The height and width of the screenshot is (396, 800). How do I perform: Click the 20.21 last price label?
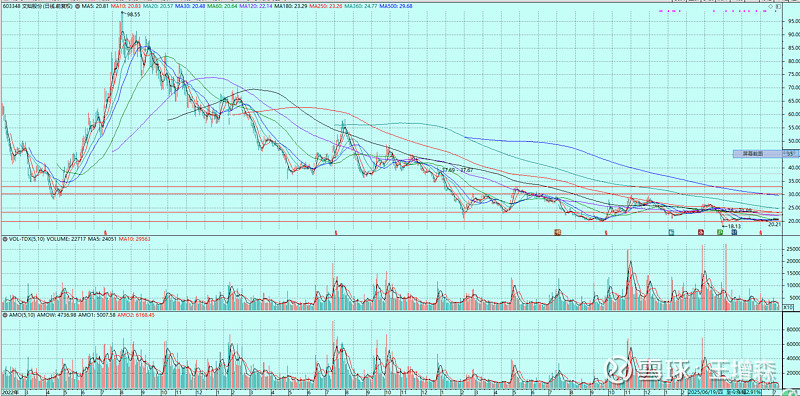(x=774, y=224)
